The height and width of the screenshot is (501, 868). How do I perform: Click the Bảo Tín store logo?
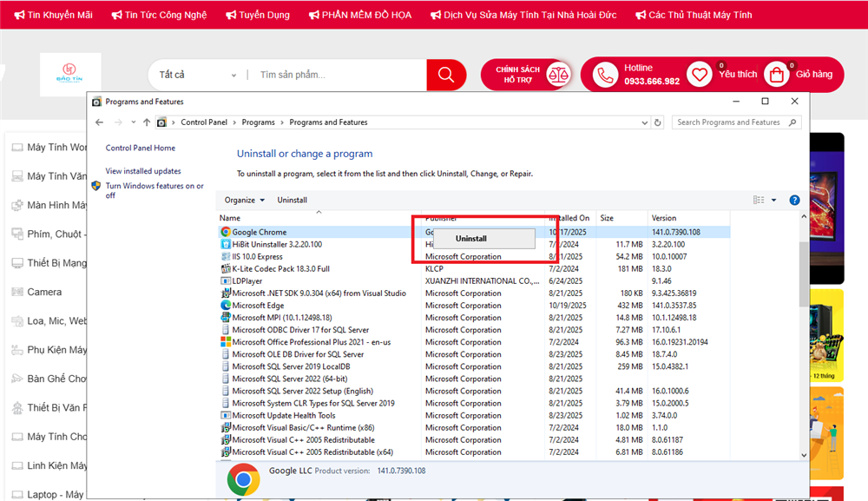click(70, 75)
